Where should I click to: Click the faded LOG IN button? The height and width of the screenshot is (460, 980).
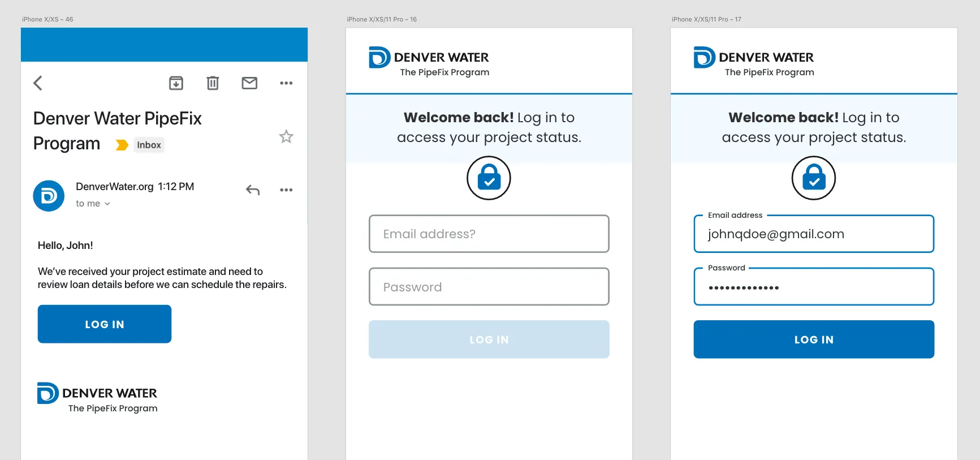(489, 339)
